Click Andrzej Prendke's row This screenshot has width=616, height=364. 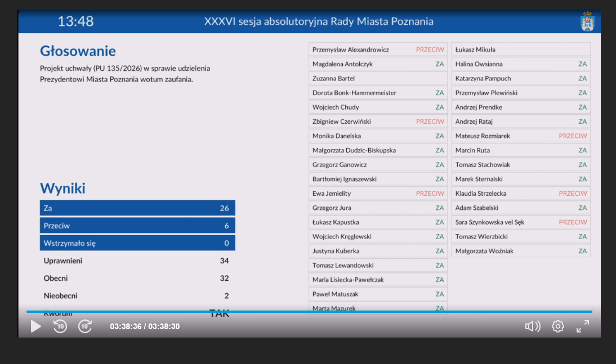pyautogui.click(x=521, y=107)
